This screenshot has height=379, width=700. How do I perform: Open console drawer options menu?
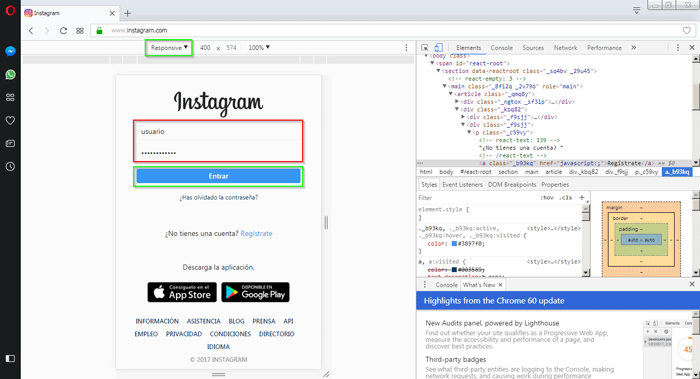click(425, 285)
